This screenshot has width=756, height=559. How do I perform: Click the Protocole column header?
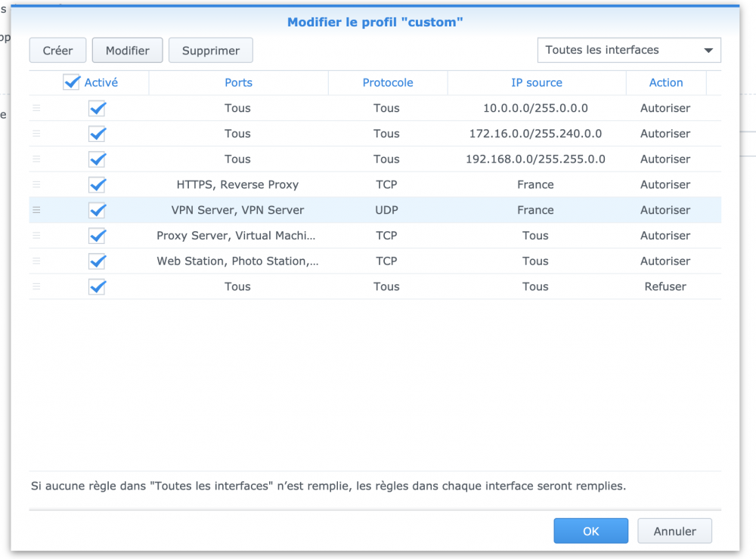(388, 83)
